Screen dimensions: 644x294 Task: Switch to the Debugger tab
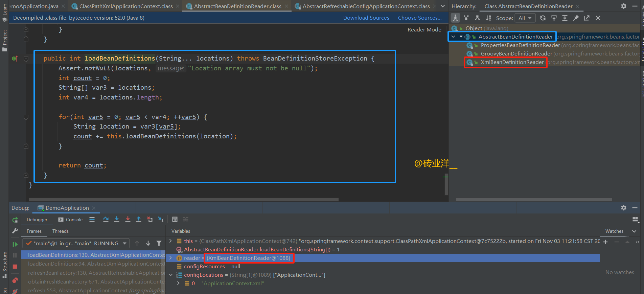pos(37,220)
